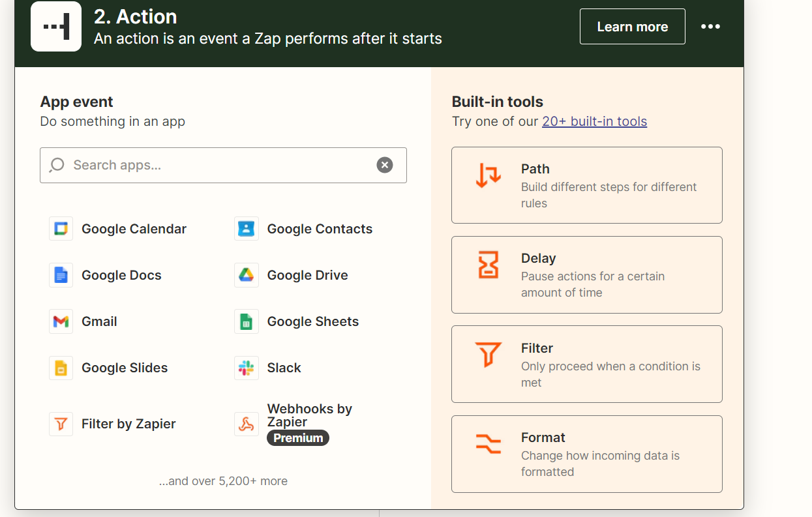Click the Google Slides icon
Screen dimensions: 812x517
click(61, 367)
